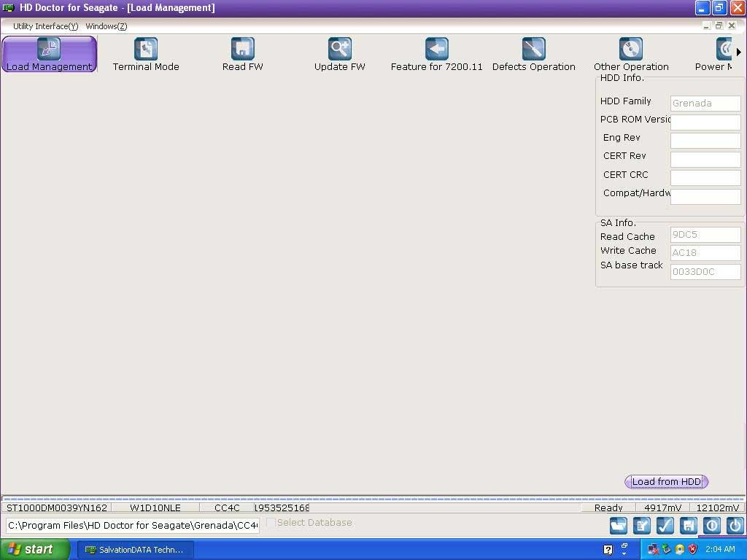Click the Ready status text
The width and height of the screenshot is (747, 560).
coord(608,507)
